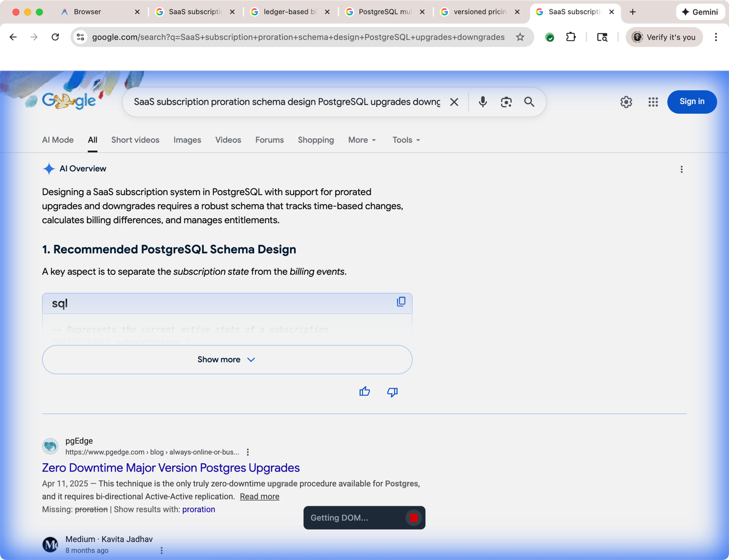Expand AI Overview with Show more
The height and width of the screenshot is (560, 729).
point(227,360)
